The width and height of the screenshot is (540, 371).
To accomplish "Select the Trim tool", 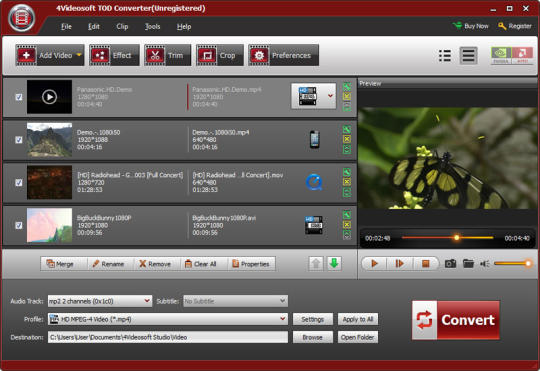I will (167, 55).
